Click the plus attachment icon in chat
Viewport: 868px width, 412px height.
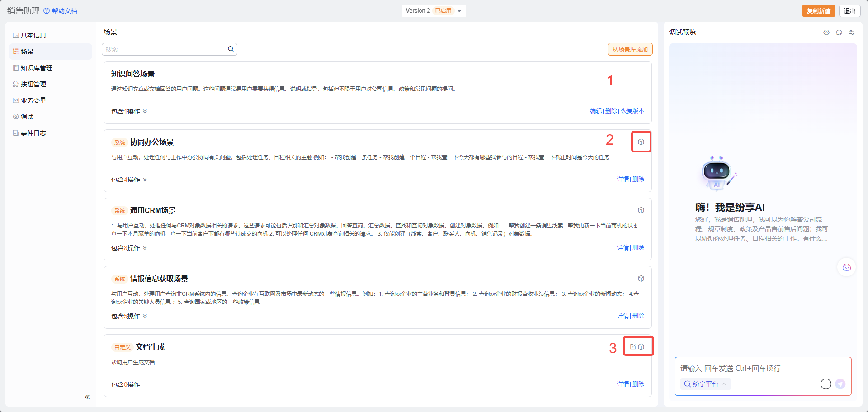pyautogui.click(x=826, y=384)
